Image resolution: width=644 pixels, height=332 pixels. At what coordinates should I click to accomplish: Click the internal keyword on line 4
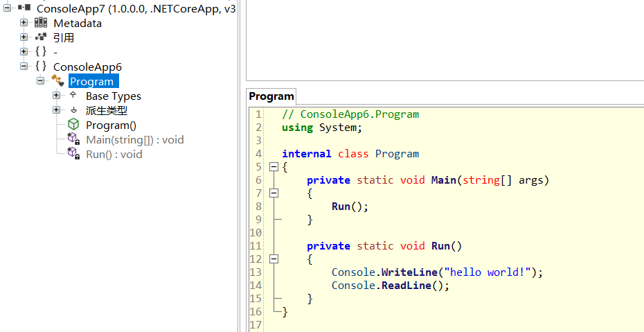tap(306, 154)
